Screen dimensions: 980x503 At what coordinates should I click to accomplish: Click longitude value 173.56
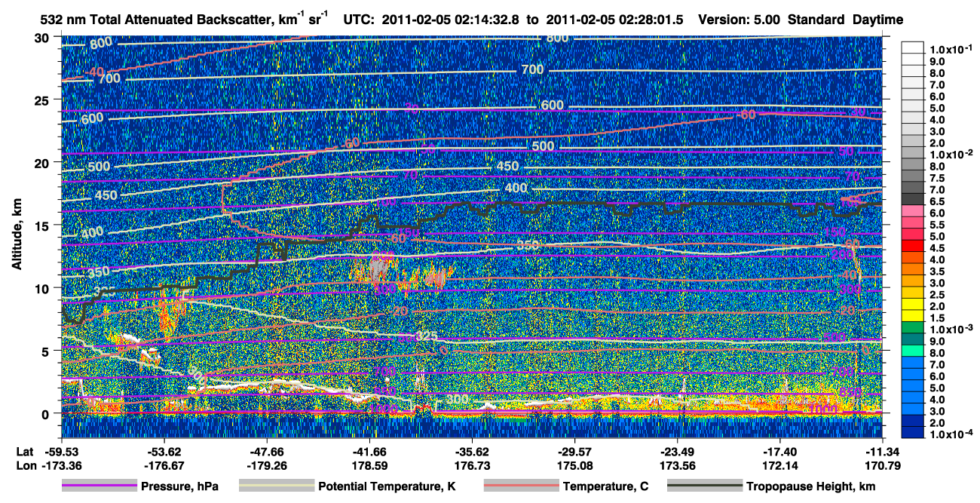[677, 465]
